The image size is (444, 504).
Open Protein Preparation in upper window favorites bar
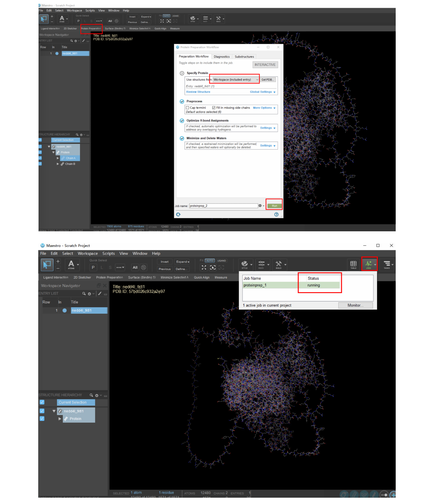(91, 28)
